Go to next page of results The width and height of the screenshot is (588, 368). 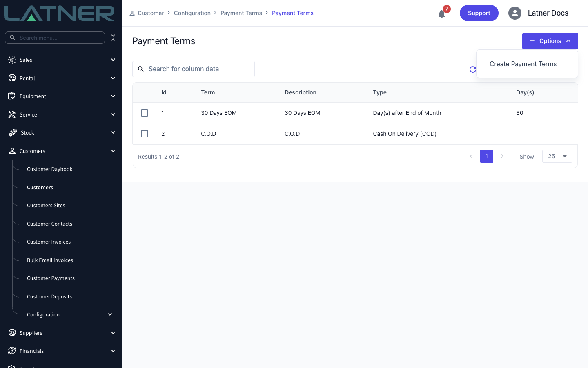502,156
